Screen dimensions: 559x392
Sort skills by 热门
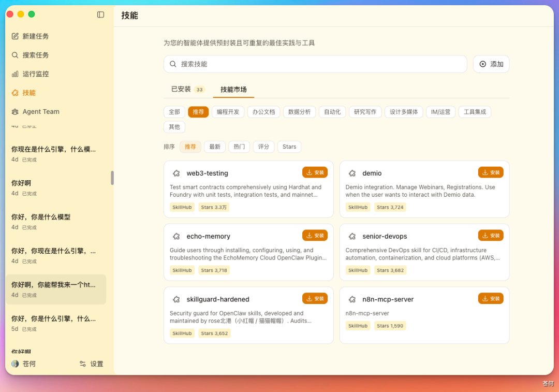(239, 147)
